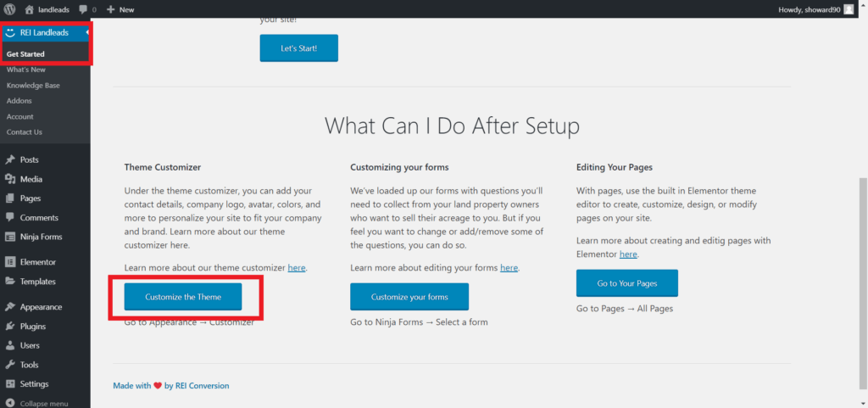
Task: Click the REI Landleads smiley icon
Action: [10, 33]
